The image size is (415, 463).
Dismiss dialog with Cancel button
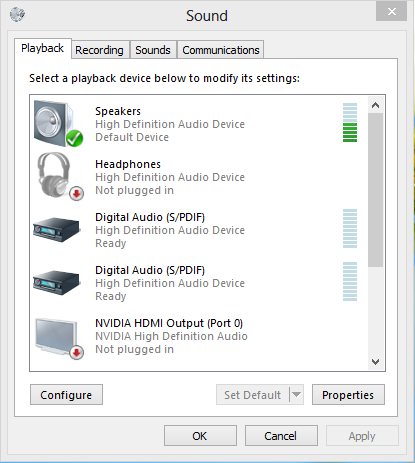(281, 436)
